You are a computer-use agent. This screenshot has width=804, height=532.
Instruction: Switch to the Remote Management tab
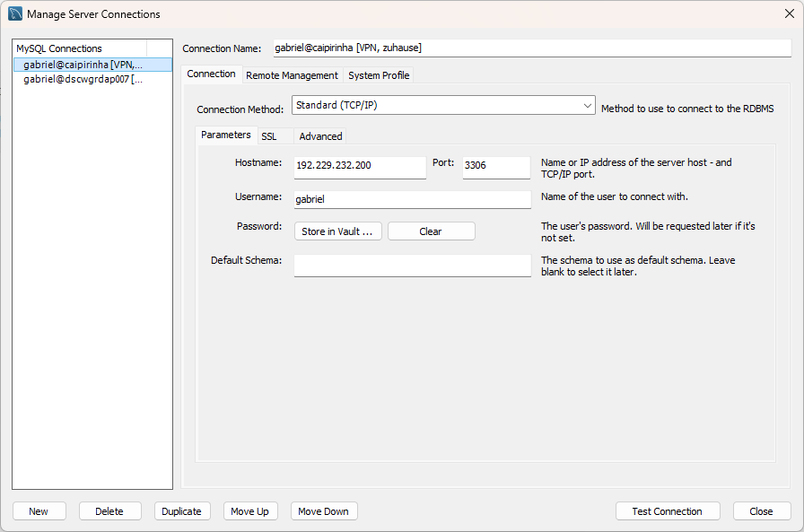[292, 75]
